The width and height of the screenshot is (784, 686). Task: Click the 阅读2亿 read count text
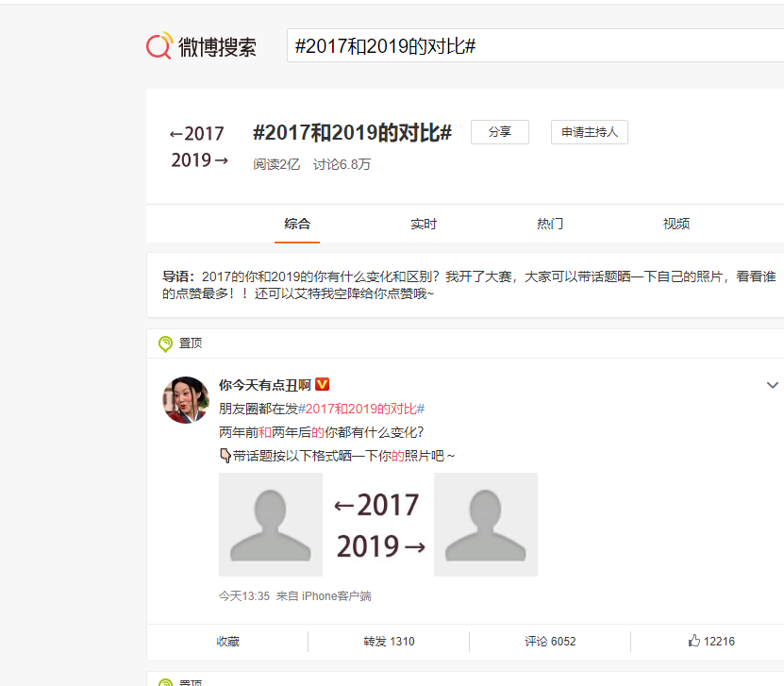[x=276, y=164]
